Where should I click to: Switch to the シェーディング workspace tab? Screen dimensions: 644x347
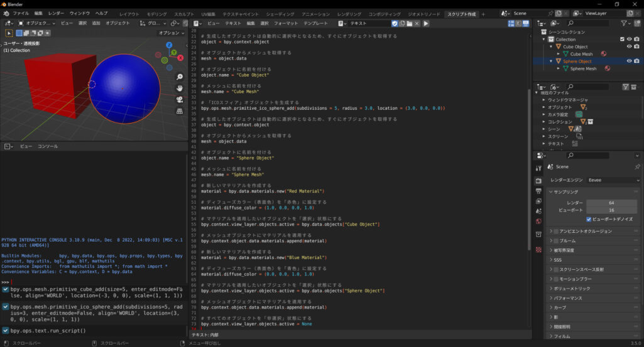point(280,14)
